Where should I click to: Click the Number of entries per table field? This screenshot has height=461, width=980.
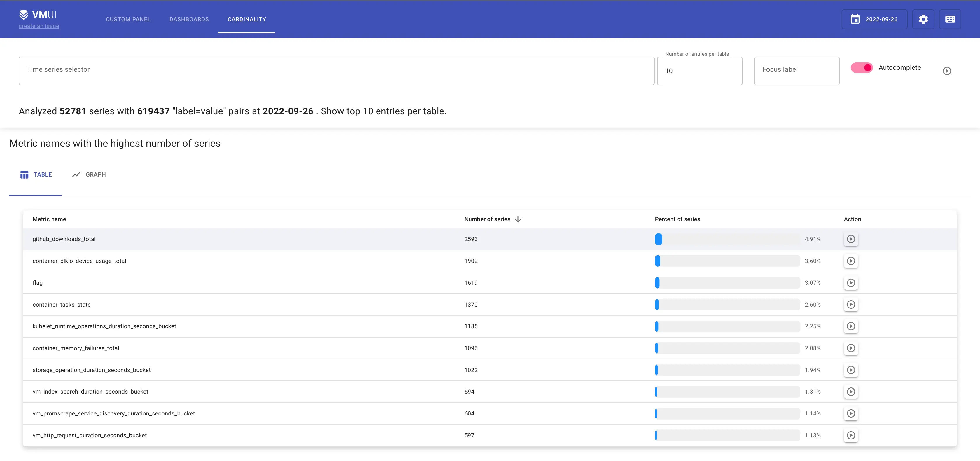point(700,71)
